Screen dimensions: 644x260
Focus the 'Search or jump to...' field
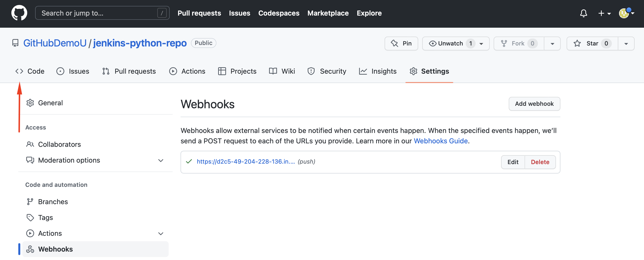click(102, 13)
